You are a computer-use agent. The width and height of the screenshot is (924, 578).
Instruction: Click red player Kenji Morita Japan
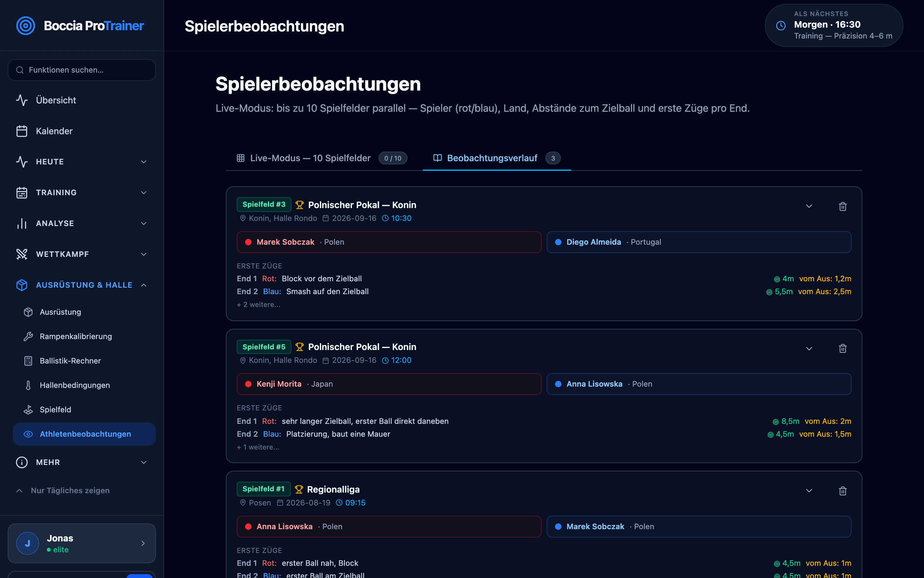pos(389,384)
